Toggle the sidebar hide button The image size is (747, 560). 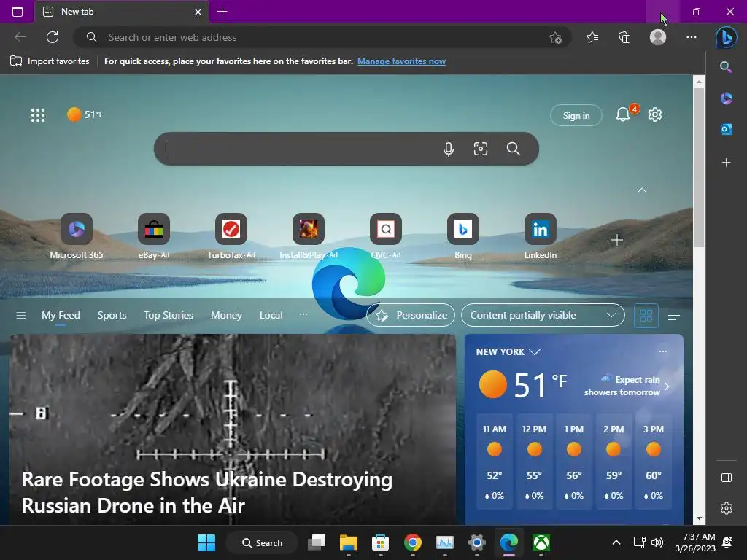727,478
